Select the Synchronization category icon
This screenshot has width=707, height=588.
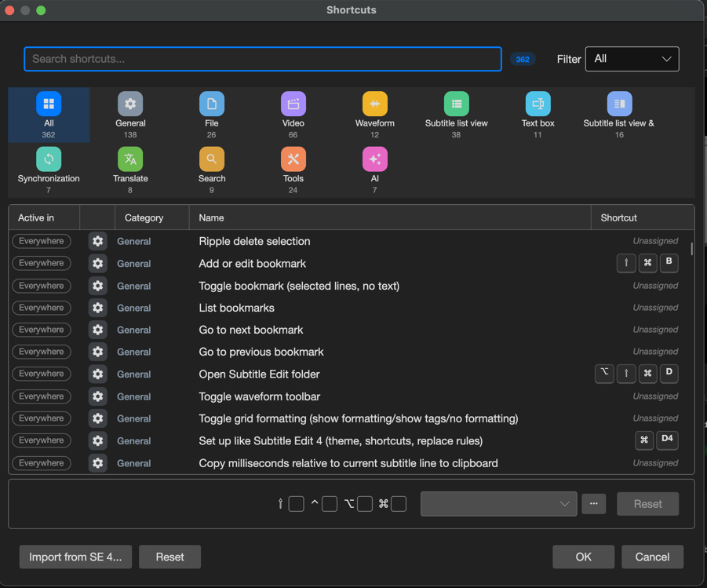49,159
